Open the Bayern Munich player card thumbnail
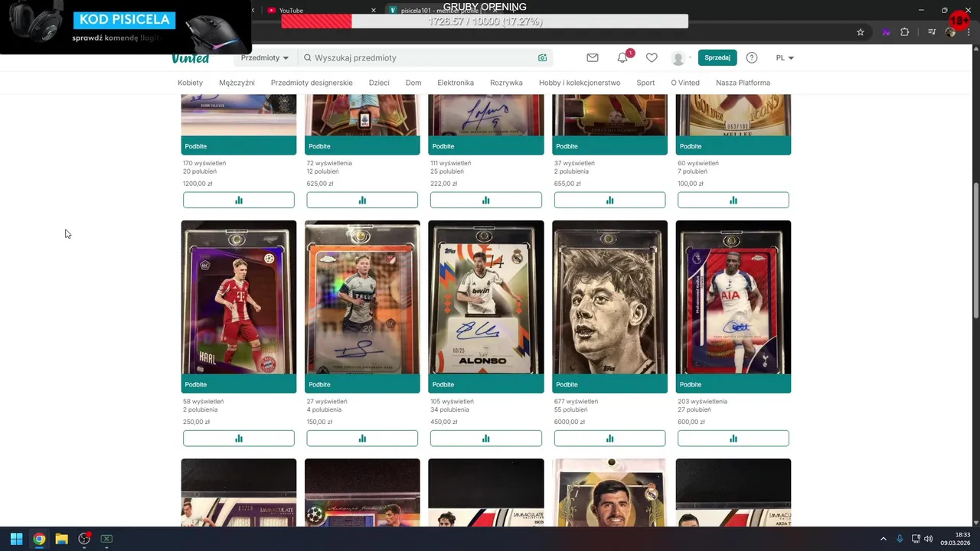Screen dimensions: 980x551 [239, 297]
